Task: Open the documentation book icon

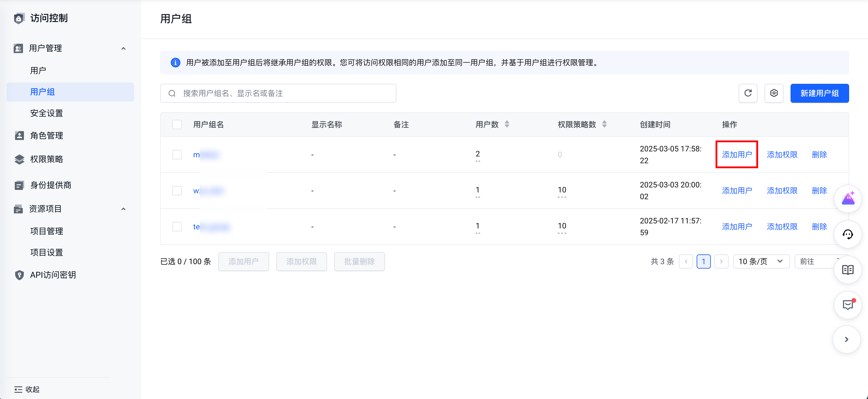Action: pos(847,270)
